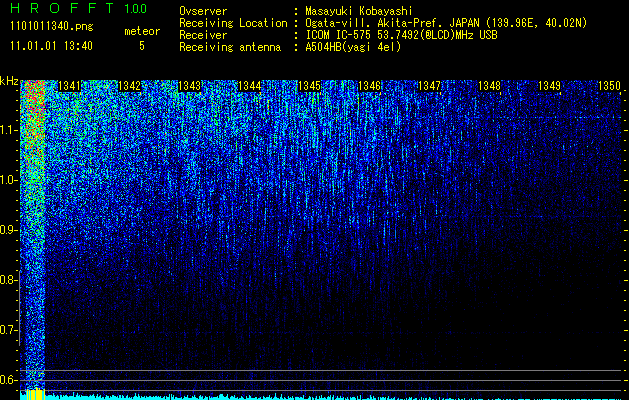Click the yellow signal level bars at bottom left
Screen dimensions: 629x400
[x=34, y=394]
